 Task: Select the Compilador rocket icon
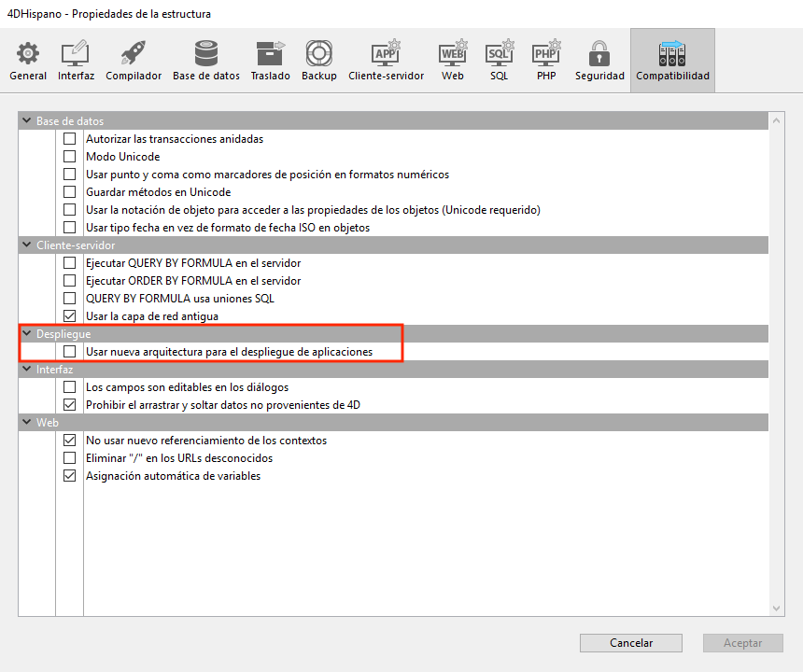pos(134,53)
